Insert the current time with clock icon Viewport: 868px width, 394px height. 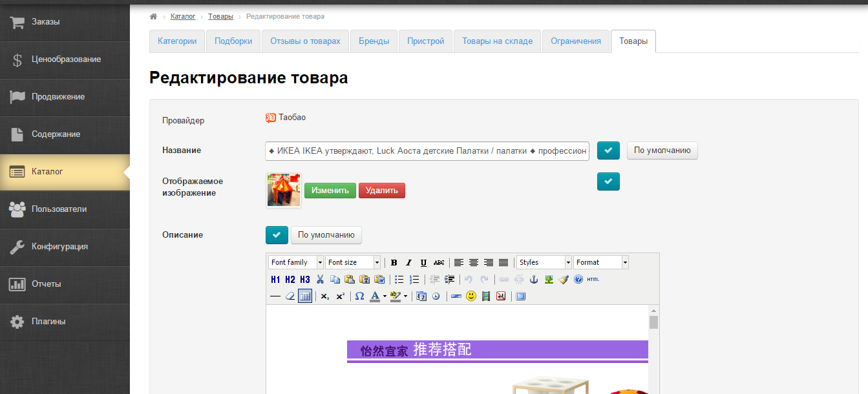point(436,296)
